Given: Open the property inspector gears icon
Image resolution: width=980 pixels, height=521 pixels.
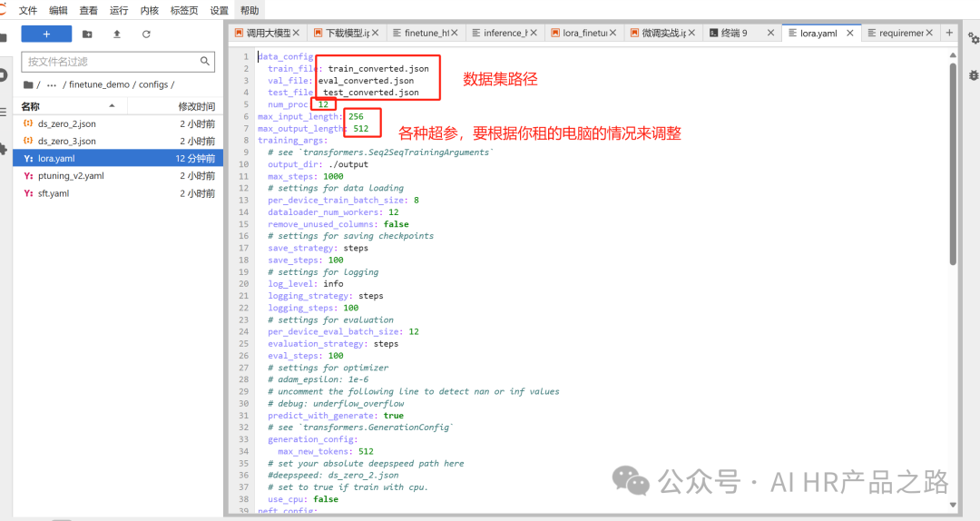Looking at the screenshot, I should tap(973, 39).
